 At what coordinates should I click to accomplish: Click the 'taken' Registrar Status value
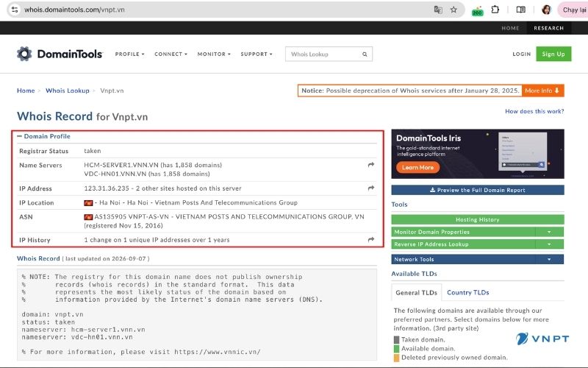pos(93,151)
